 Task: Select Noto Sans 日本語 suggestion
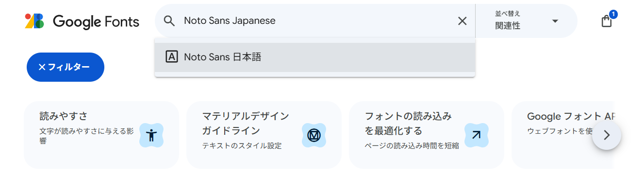point(314,57)
